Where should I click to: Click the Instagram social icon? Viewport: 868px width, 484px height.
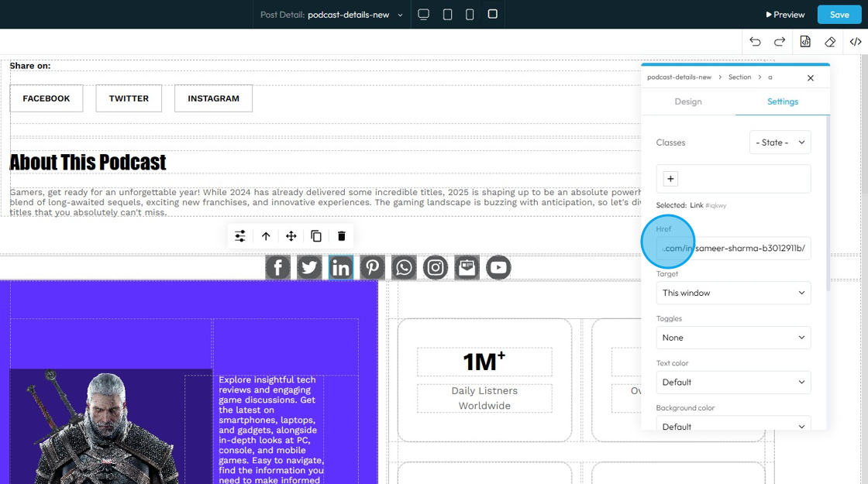tap(435, 268)
